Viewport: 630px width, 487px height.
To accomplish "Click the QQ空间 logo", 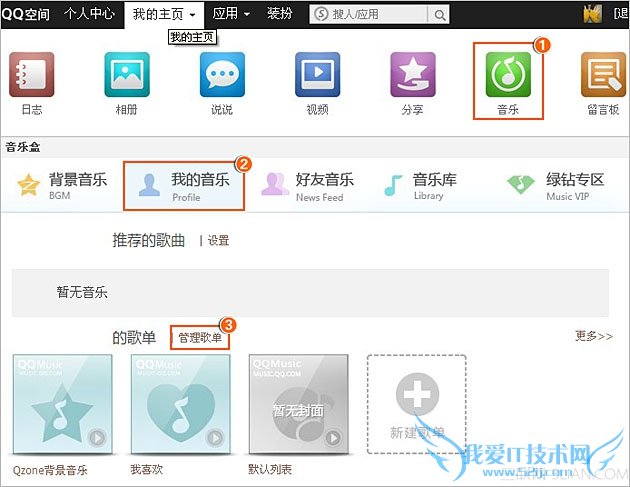I will [25, 14].
